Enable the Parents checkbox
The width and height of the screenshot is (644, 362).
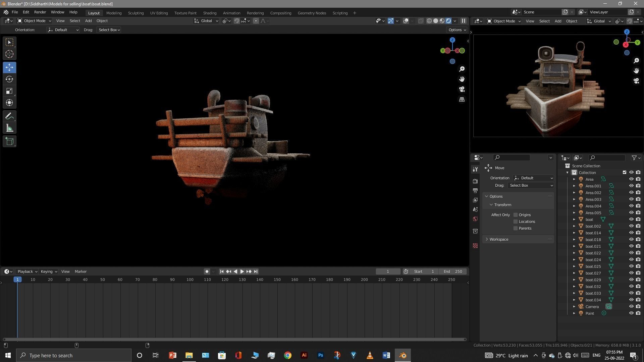pos(516,228)
